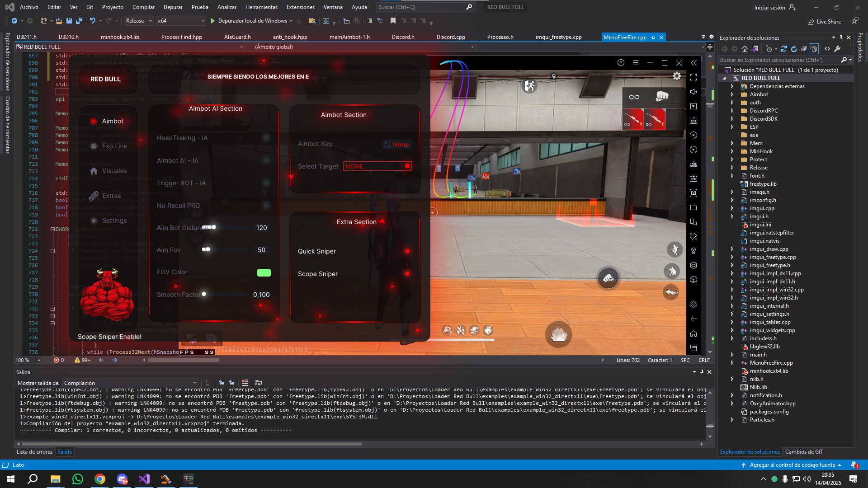Open the Mostrar salida de Compilación dropdown

click(x=130, y=383)
